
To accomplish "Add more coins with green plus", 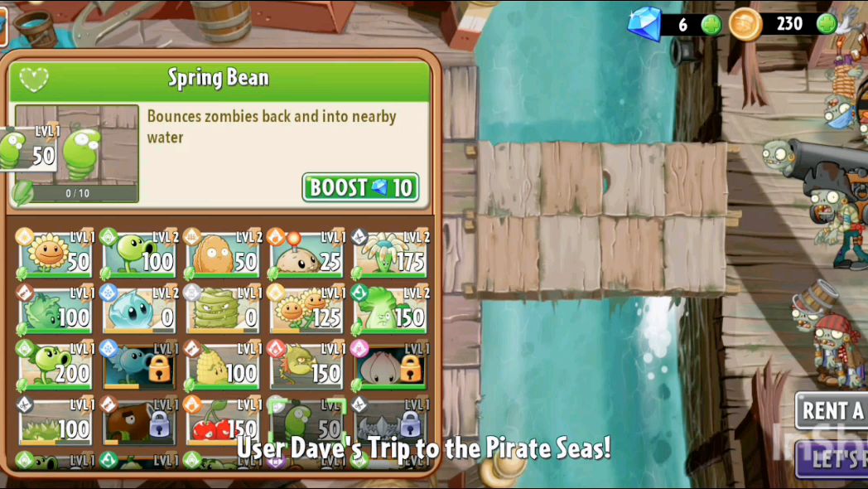I will tap(827, 24).
